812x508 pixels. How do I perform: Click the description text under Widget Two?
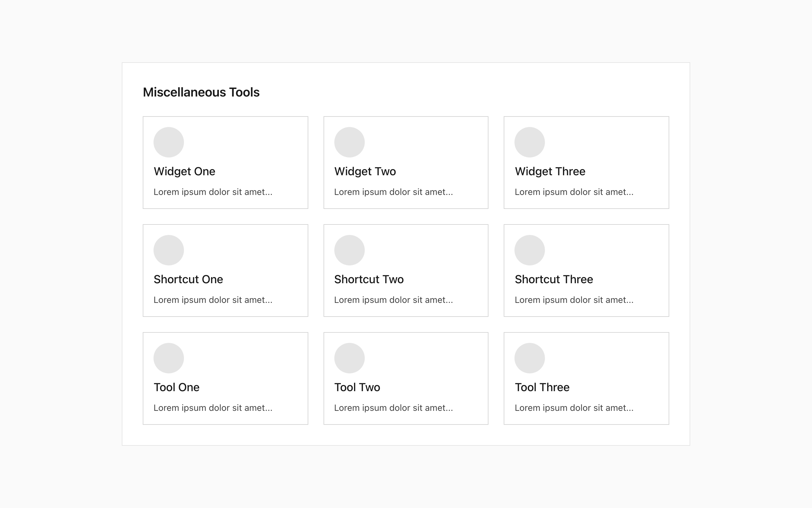(394, 192)
